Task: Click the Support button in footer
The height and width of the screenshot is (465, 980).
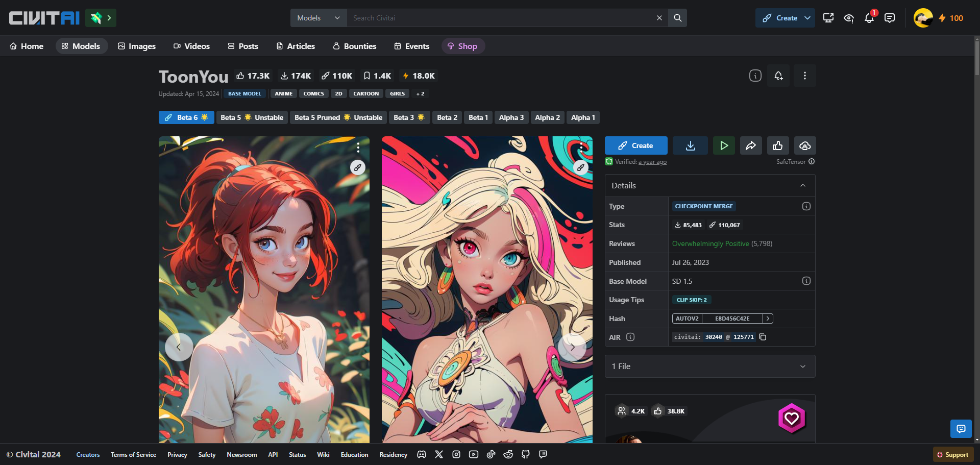Action: coord(953,455)
